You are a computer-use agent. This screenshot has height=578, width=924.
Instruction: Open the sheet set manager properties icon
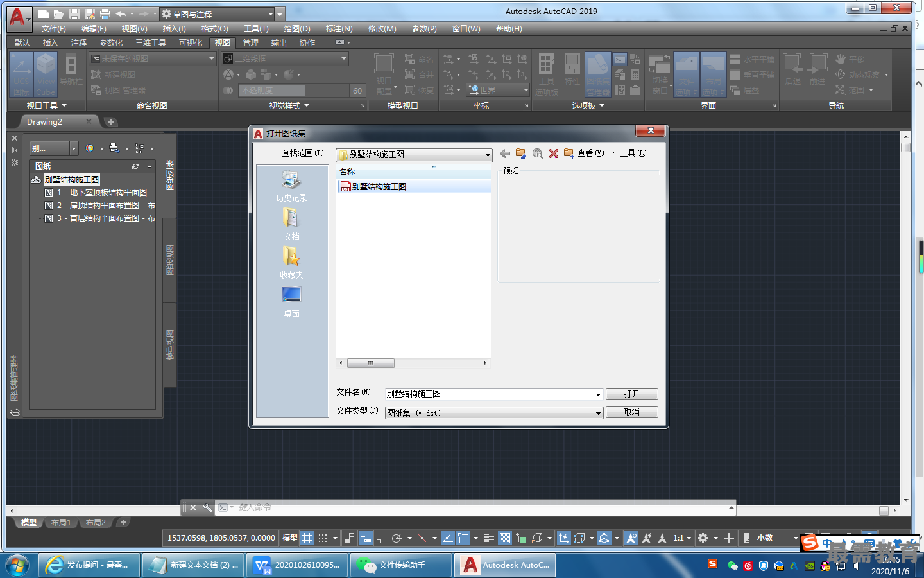(15, 163)
